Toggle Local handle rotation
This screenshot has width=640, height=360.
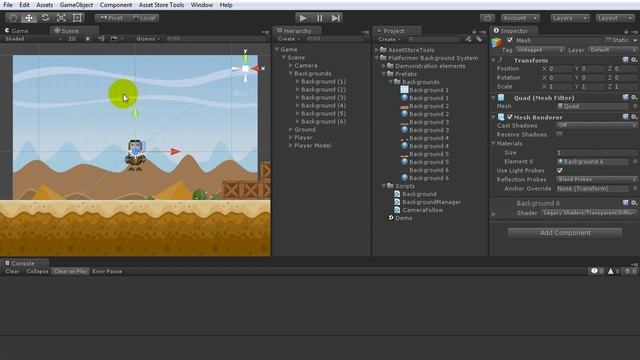144,18
